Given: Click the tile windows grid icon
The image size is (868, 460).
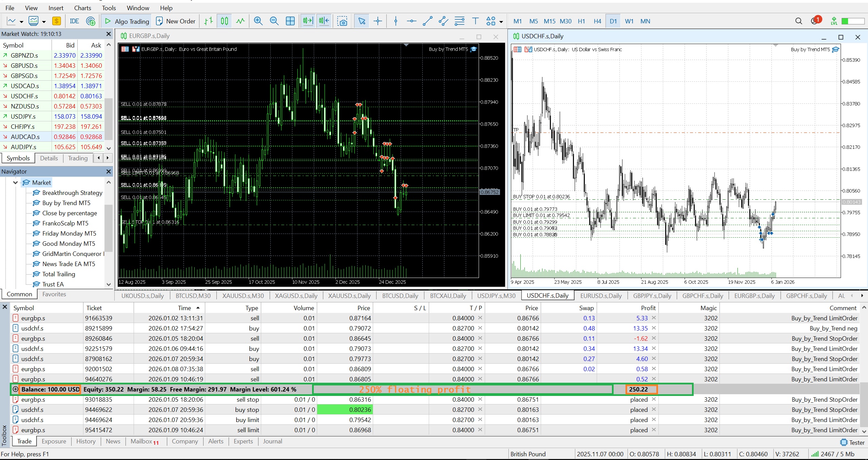Looking at the screenshot, I should 290,21.
